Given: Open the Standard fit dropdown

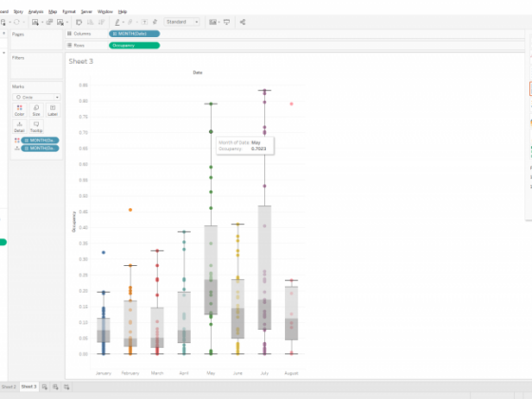Looking at the screenshot, I should pyautogui.click(x=181, y=22).
